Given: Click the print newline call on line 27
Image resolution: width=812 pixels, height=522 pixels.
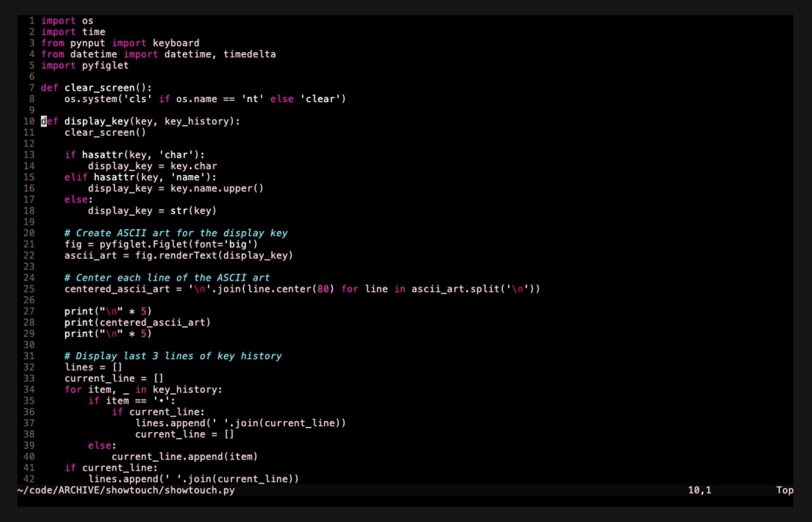Looking at the screenshot, I should pos(108,311).
